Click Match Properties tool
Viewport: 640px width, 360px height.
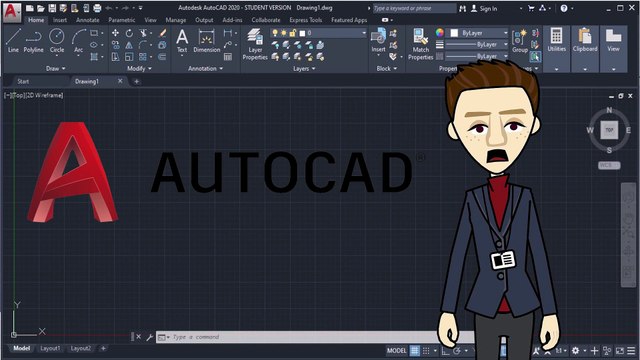tap(420, 44)
